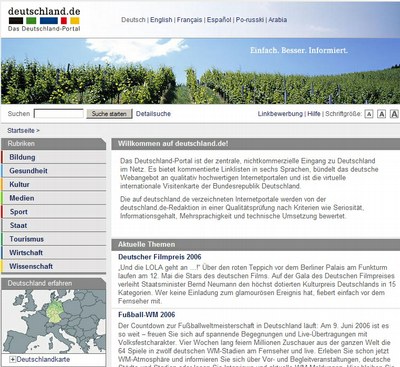Viewport: 400px width, 367px height.
Task: Switch language to Arabia
Action: [278, 20]
